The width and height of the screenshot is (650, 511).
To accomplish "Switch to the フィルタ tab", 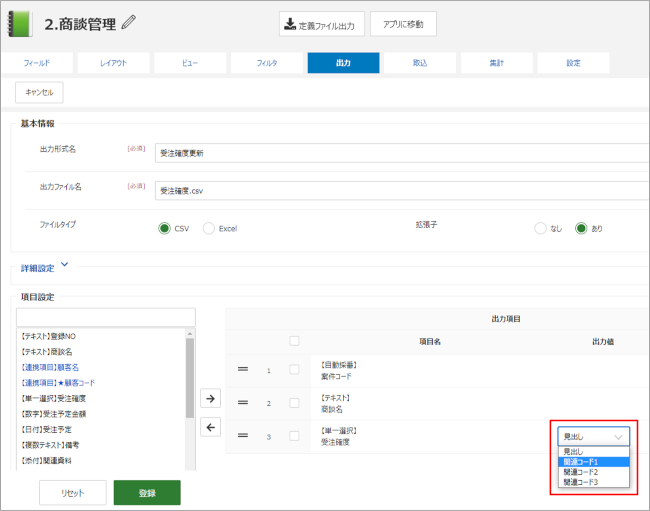I will 267,63.
